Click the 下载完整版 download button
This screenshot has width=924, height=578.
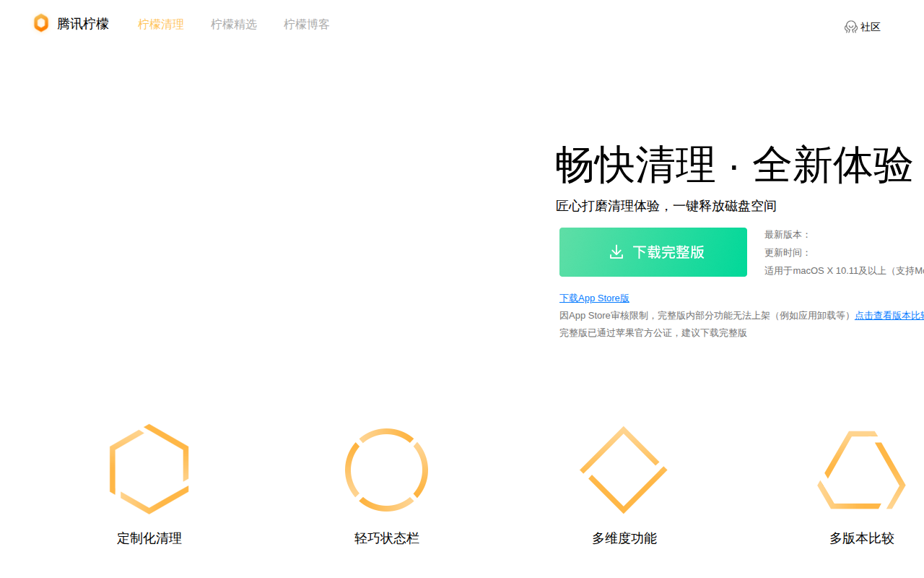click(x=653, y=252)
